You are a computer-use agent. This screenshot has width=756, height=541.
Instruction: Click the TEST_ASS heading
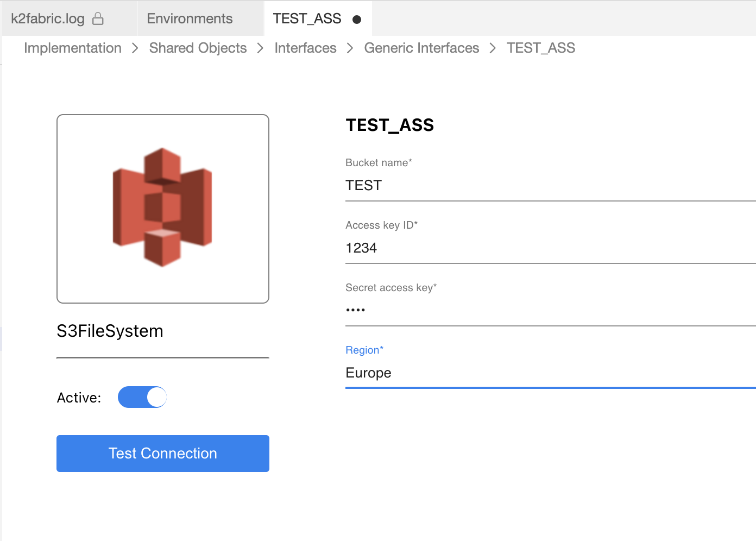pyautogui.click(x=390, y=125)
